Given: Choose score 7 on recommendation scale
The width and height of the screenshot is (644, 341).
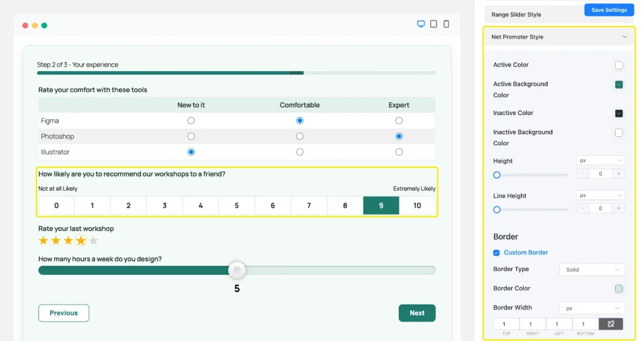Looking at the screenshot, I should pos(309,206).
